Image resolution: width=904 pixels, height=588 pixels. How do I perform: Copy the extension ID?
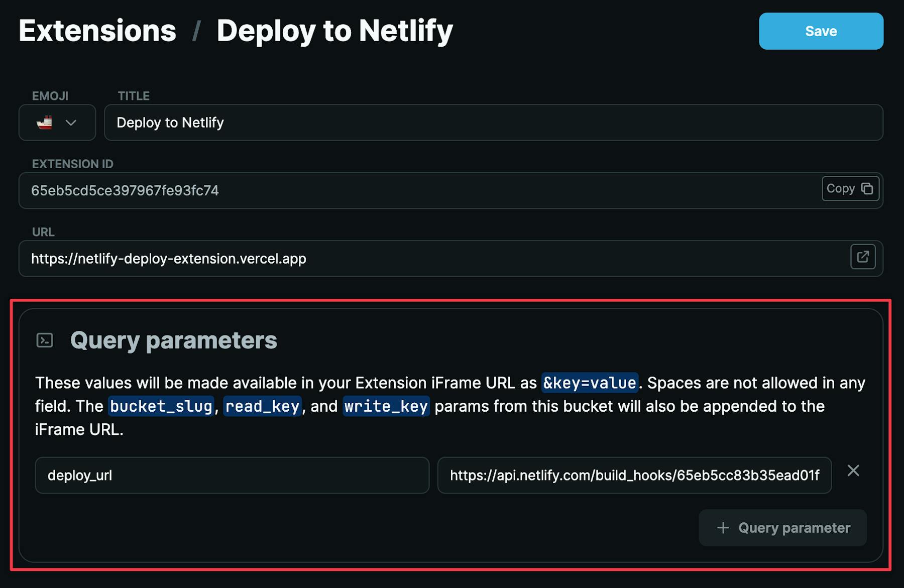[x=850, y=189]
